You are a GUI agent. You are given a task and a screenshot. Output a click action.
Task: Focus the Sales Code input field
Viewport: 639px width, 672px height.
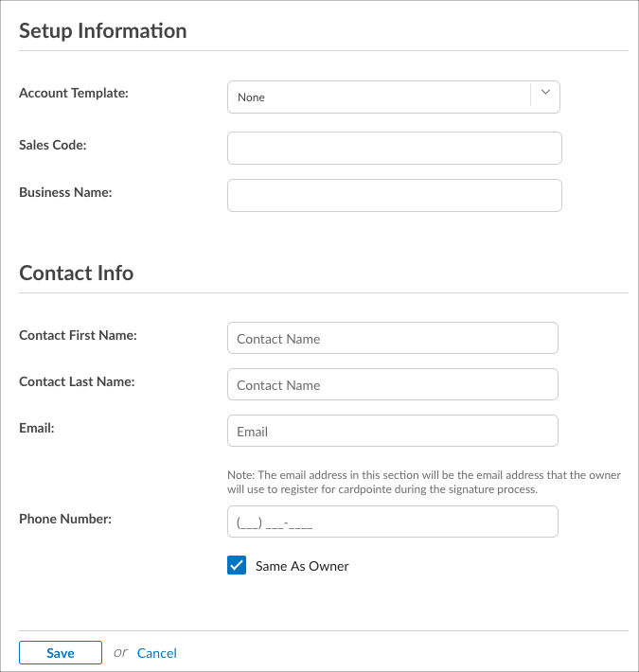pyautogui.click(x=394, y=148)
